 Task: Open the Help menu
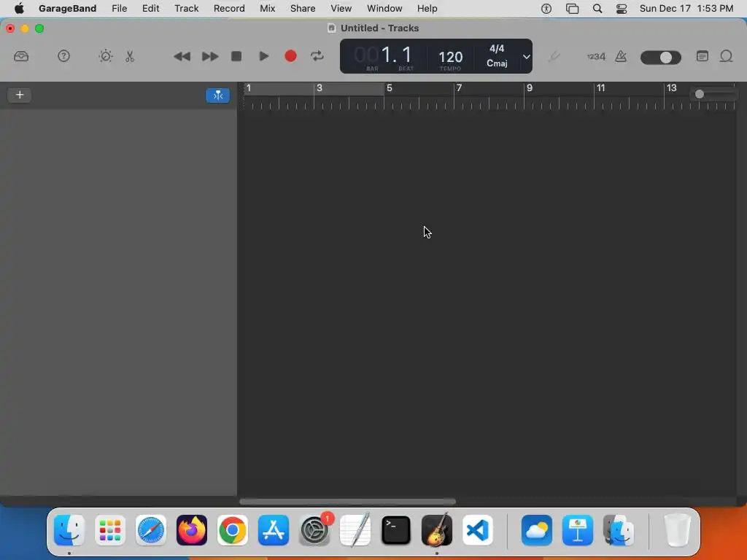[427, 9]
